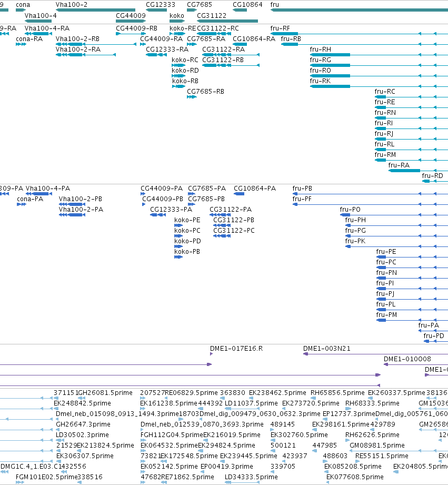Select the cona-PA protein label

(30, 199)
